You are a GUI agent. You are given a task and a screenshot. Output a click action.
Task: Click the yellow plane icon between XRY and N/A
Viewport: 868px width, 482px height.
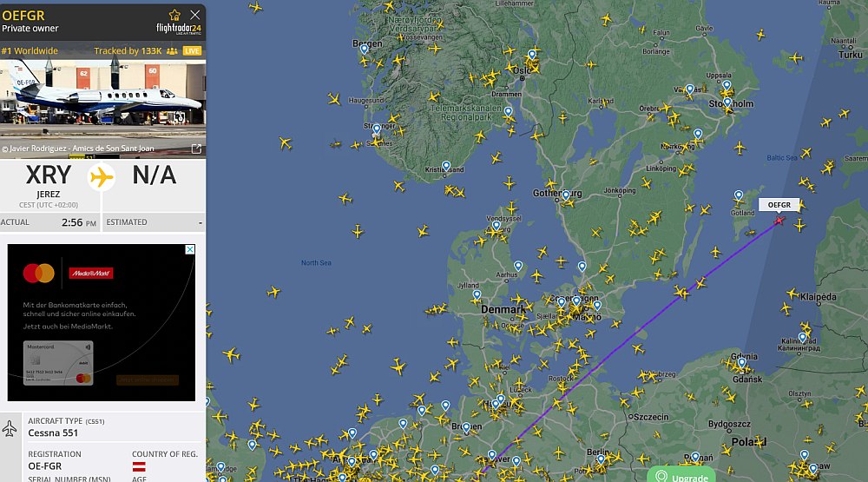pos(102,177)
